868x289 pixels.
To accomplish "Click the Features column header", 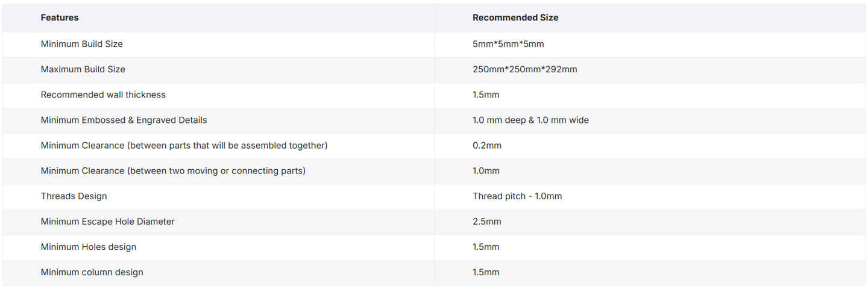I will pyautogui.click(x=60, y=18).
